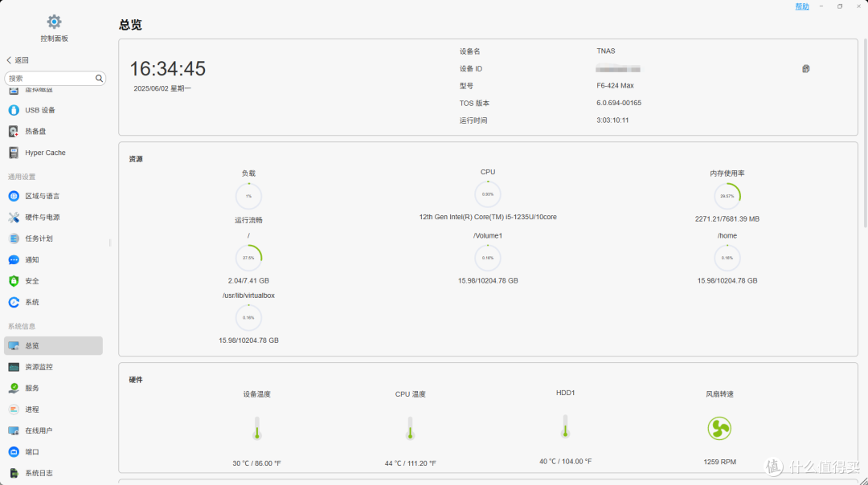Screen dimensions: 868x485
Task: Click the 2271.21/7681.39 MB memory value
Action: point(727,219)
